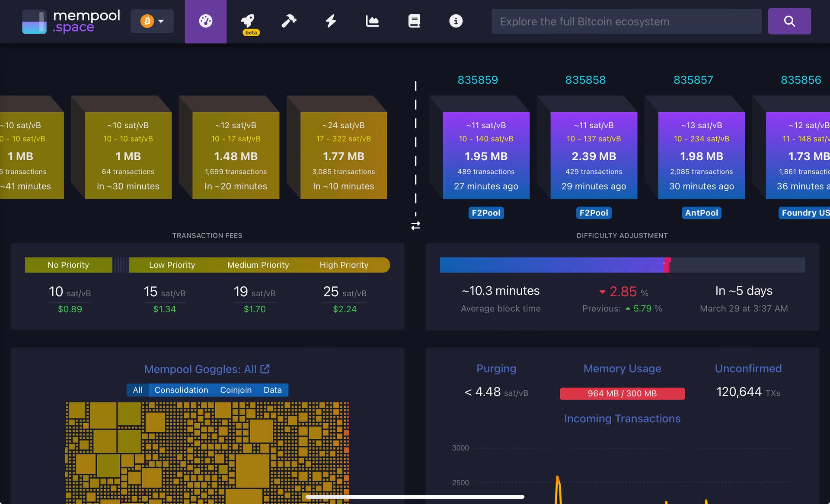The width and height of the screenshot is (830, 504).
Task: Click the High Priority fee label
Action: [x=344, y=265]
